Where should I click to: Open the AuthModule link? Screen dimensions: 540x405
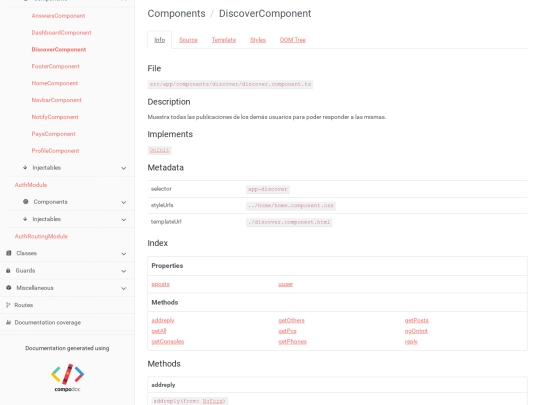[x=31, y=185]
